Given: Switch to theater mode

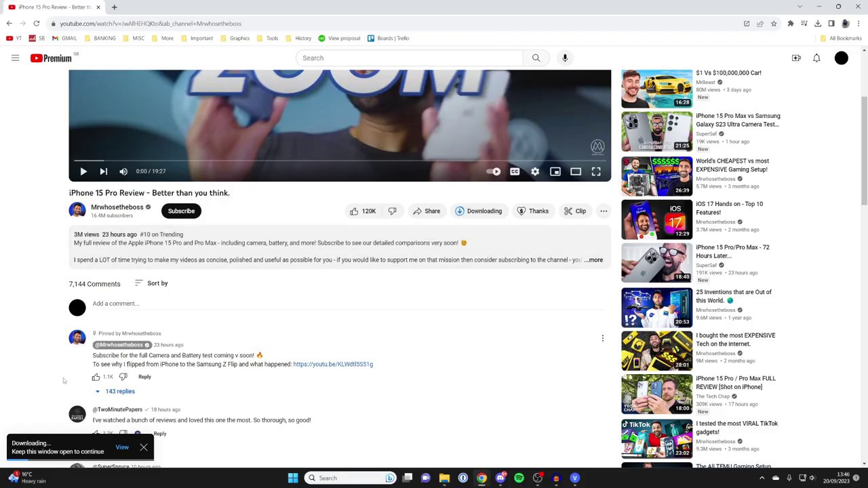Looking at the screenshot, I should 575,171.
